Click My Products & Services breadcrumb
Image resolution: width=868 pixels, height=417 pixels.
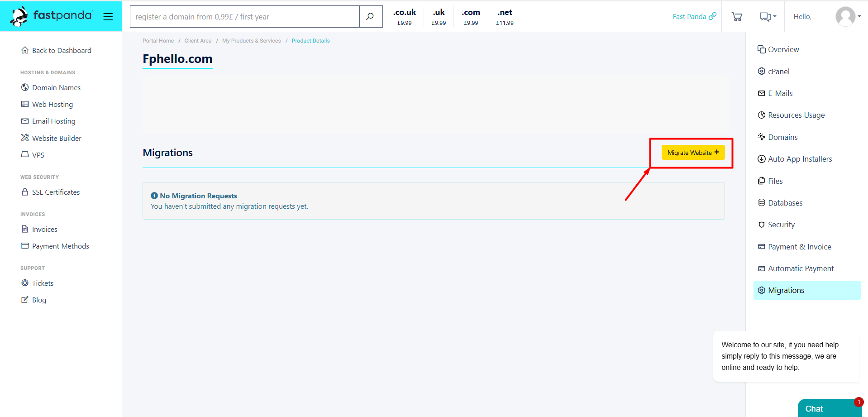tap(251, 41)
